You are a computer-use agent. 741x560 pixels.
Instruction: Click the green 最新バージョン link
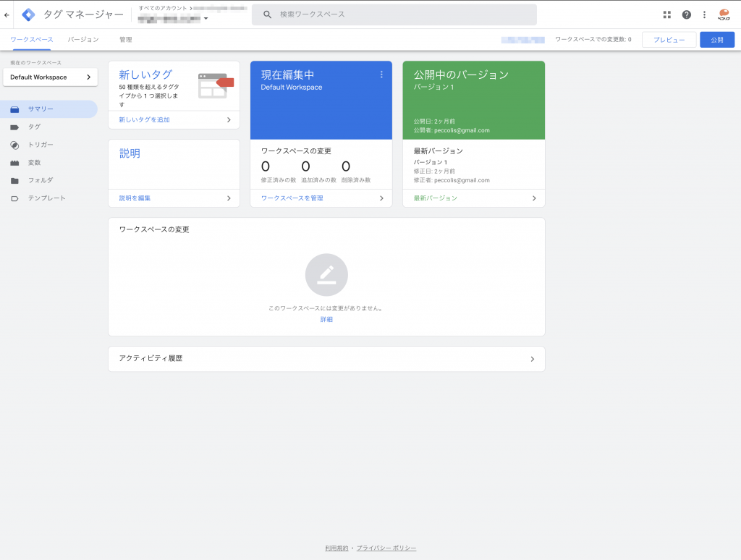[435, 198]
